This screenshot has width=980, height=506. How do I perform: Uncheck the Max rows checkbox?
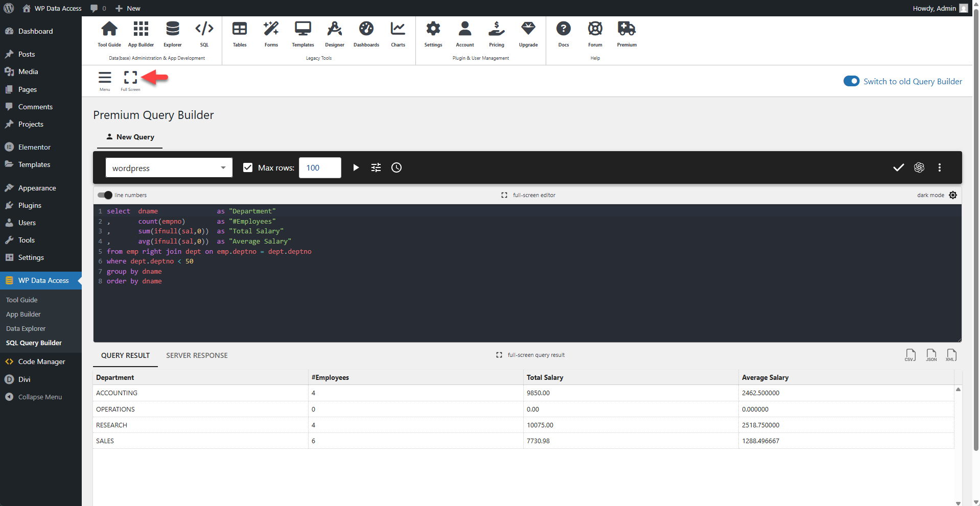coord(248,167)
